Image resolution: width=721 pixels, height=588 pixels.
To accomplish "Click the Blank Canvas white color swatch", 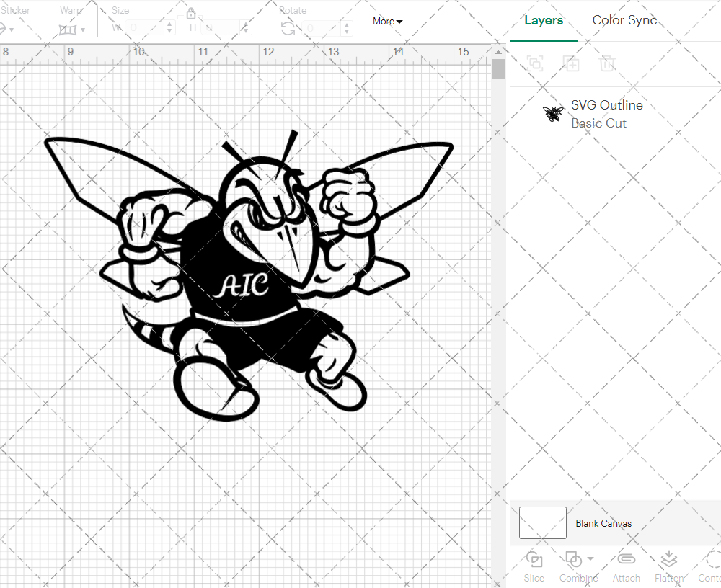I will pyautogui.click(x=542, y=523).
